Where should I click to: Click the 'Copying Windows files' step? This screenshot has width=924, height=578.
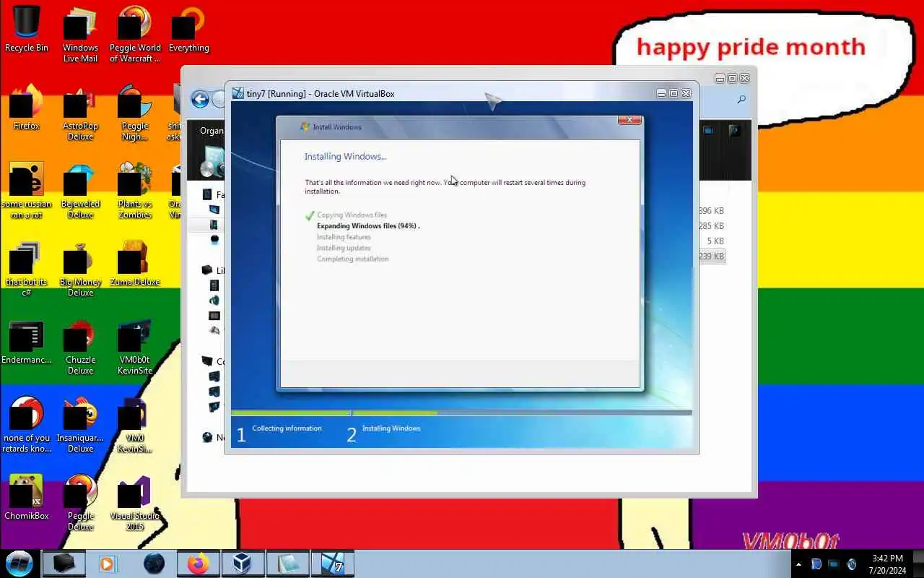352,215
